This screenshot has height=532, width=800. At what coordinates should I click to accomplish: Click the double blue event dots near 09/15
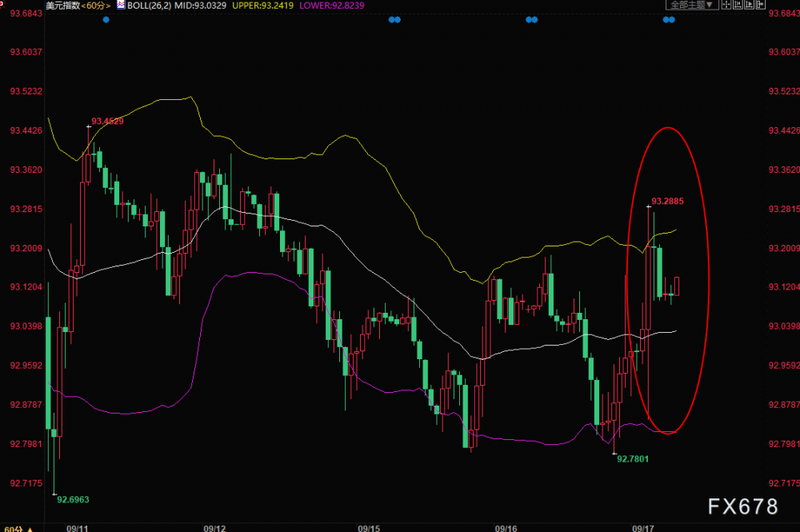click(394, 20)
